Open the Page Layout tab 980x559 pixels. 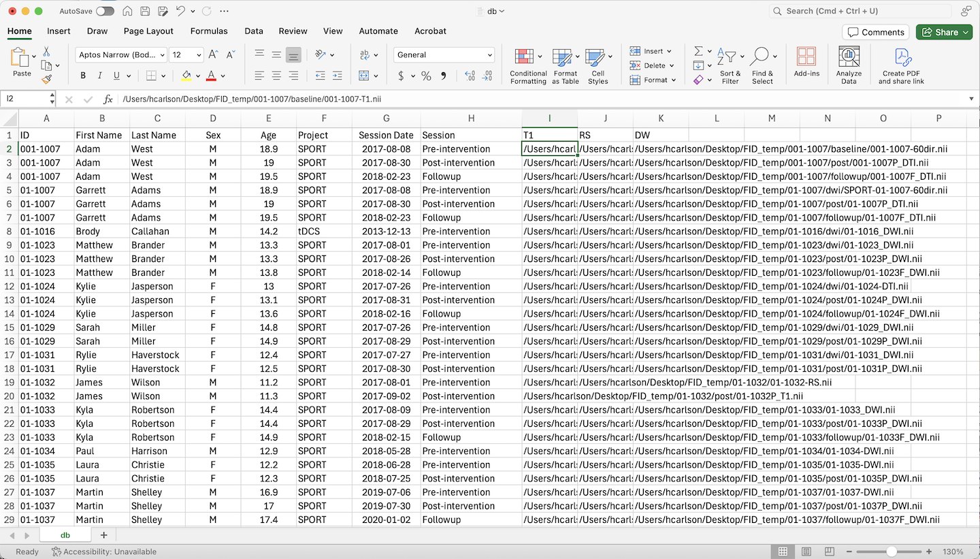(x=148, y=31)
